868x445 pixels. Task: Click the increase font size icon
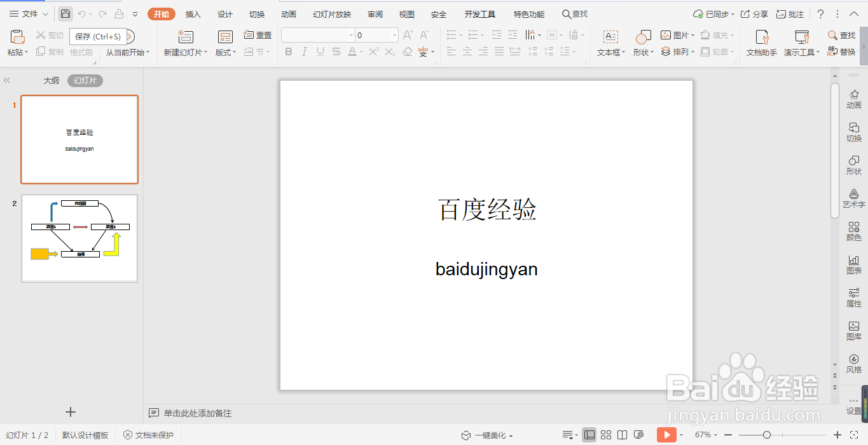(408, 35)
